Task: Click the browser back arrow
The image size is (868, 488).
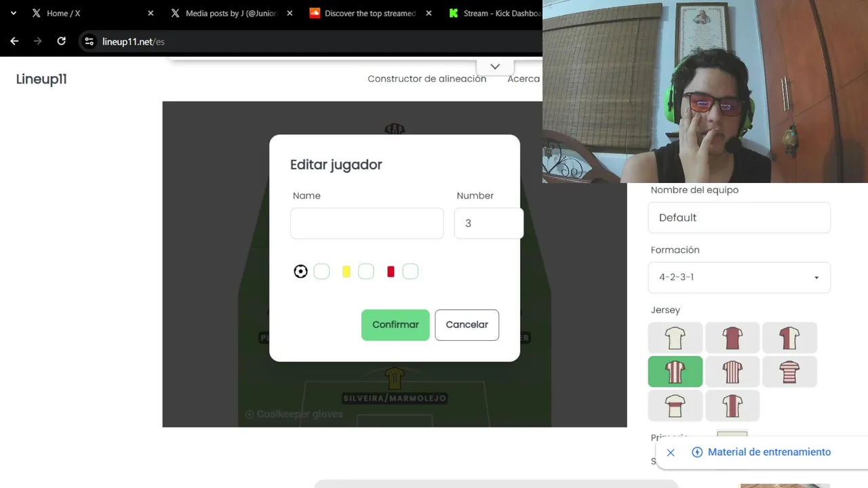Action: point(14,41)
